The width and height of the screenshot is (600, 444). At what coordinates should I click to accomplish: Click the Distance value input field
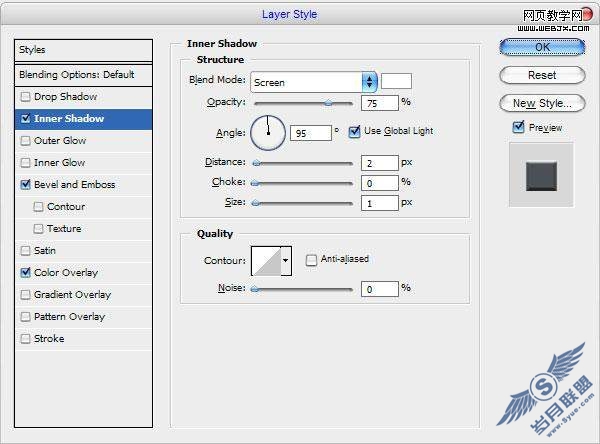pos(380,163)
